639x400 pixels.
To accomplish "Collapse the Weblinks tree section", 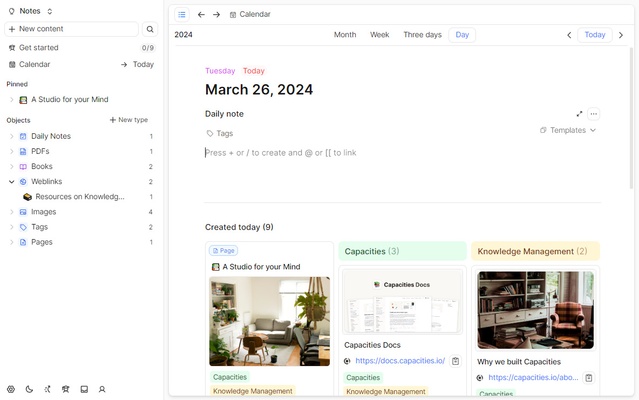I will 11,182.
